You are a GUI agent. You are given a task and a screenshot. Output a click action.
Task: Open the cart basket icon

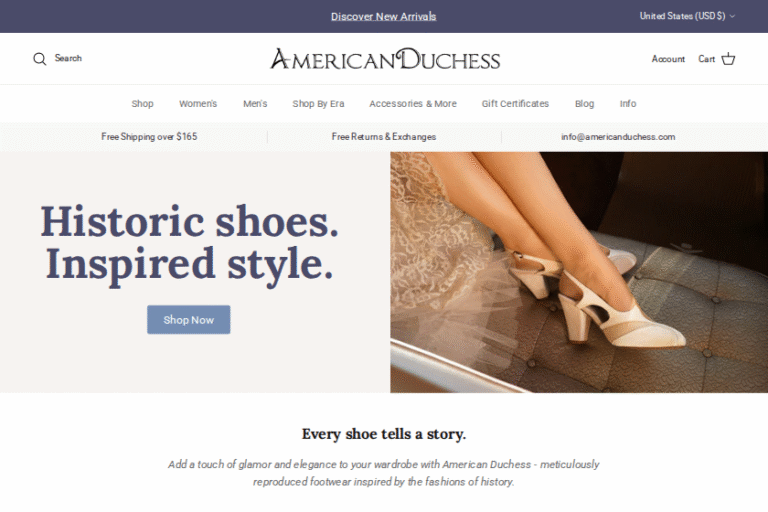click(728, 59)
